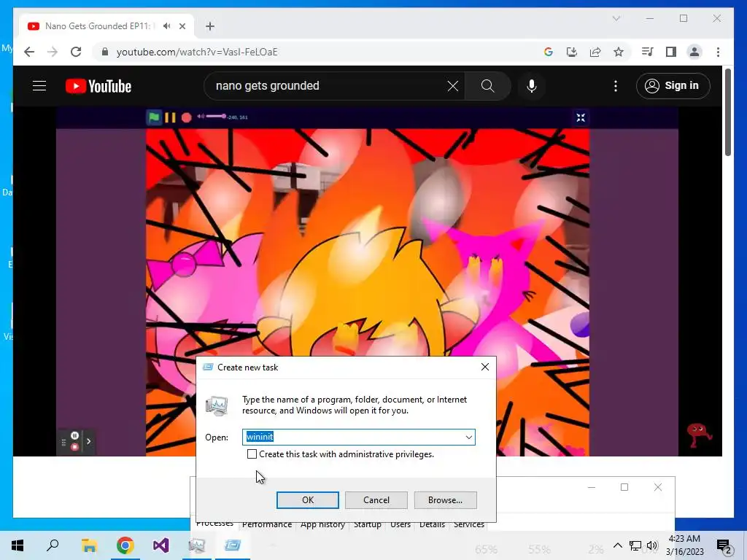Go back in Chrome
The height and width of the screenshot is (560, 747).
[x=29, y=52]
